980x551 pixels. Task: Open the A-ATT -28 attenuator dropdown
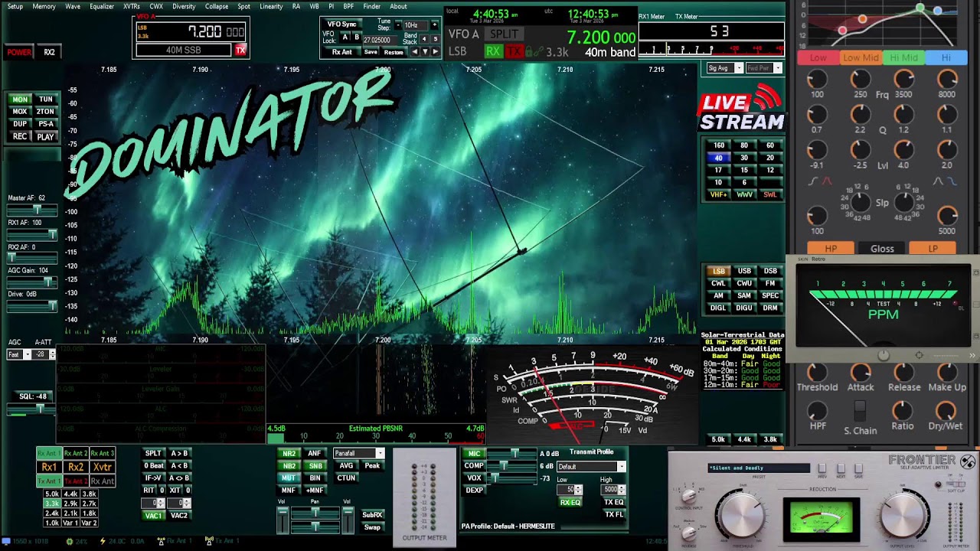(x=44, y=354)
